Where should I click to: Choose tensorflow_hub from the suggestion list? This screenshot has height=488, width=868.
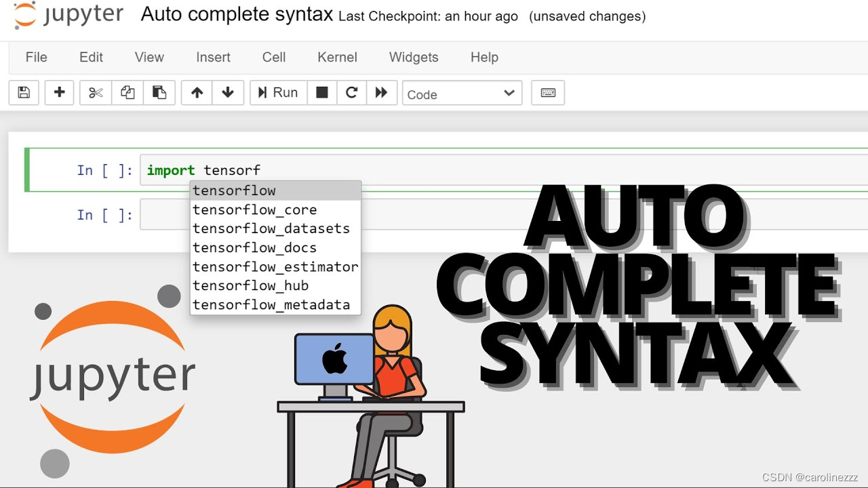point(251,285)
